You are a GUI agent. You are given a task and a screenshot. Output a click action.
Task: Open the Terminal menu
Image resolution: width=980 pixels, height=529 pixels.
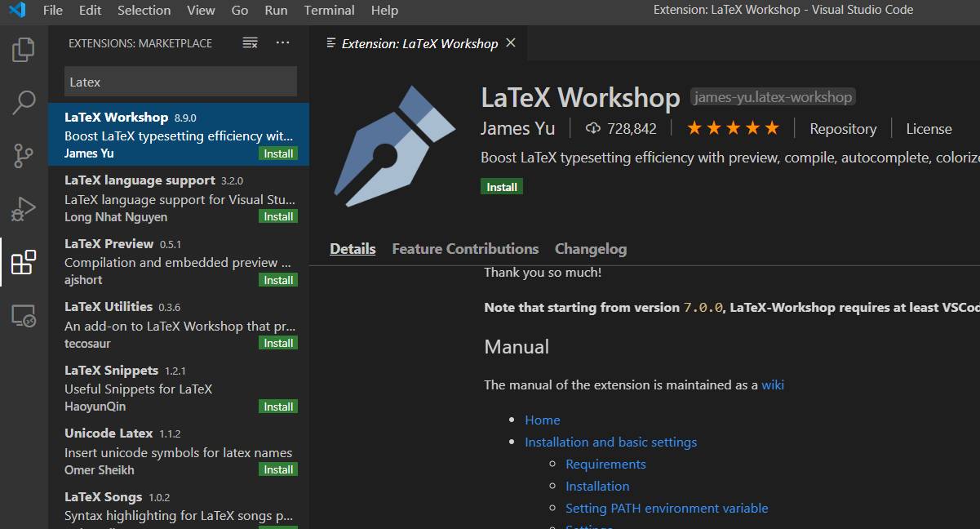(x=329, y=11)
